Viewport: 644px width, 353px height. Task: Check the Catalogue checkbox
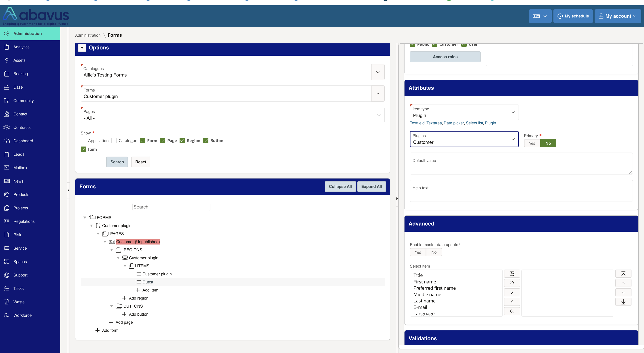[x=114, y=141]
